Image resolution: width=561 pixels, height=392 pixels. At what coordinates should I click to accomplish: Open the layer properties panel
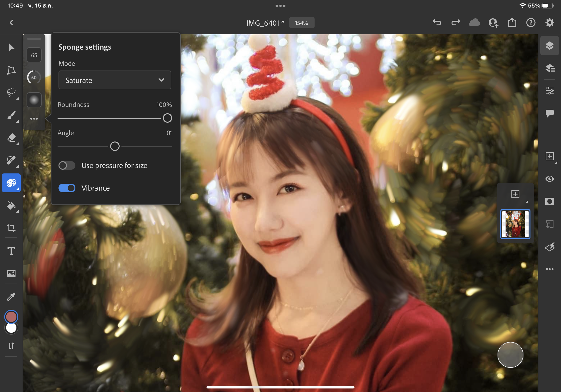click(549, 91)
